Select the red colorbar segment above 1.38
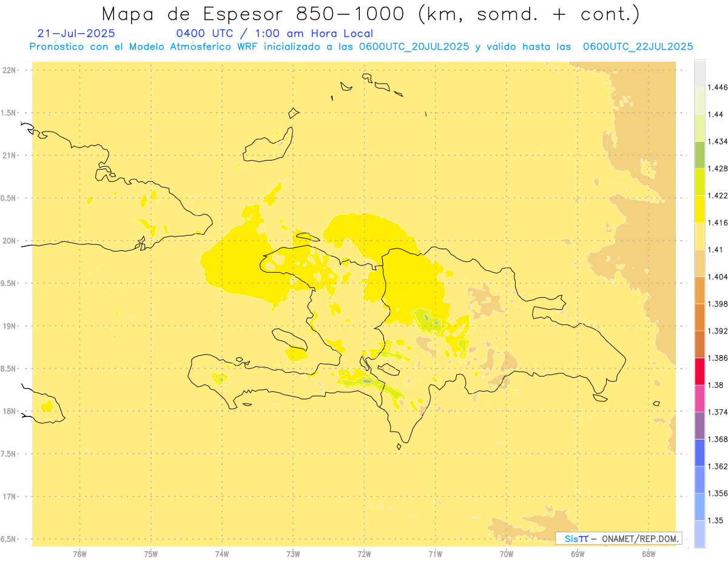Image resolution: width=728 pixels, height=562 pixels. (699, 371)
